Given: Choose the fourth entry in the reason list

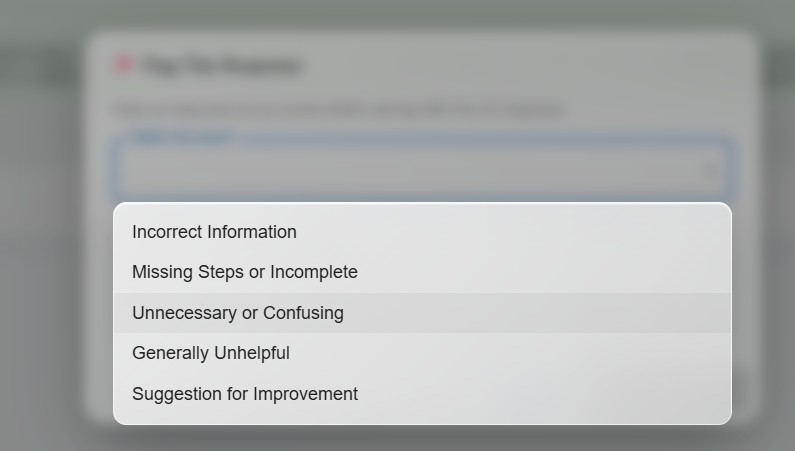Looking at the screenshot, I should [211, 353].
